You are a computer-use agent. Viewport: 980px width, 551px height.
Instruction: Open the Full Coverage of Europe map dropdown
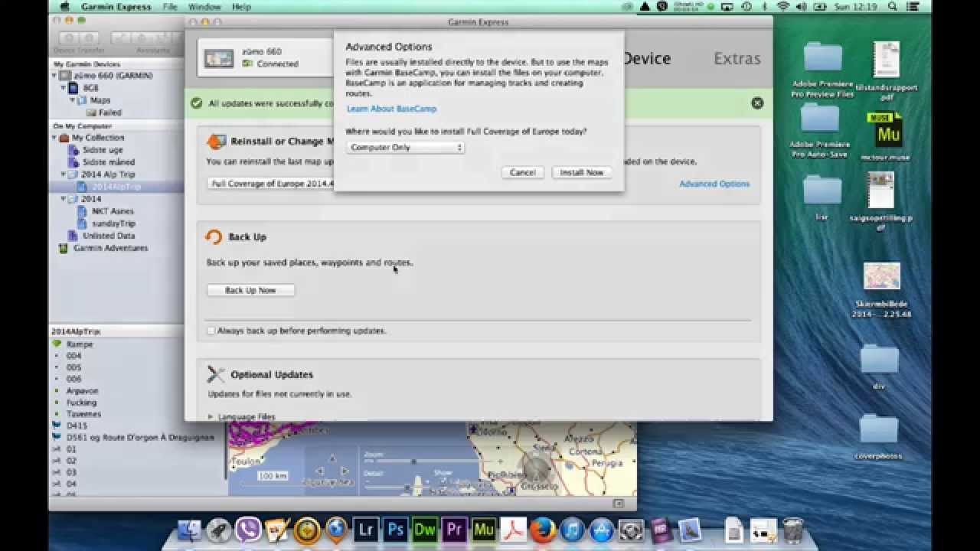(x=271, y=184)
